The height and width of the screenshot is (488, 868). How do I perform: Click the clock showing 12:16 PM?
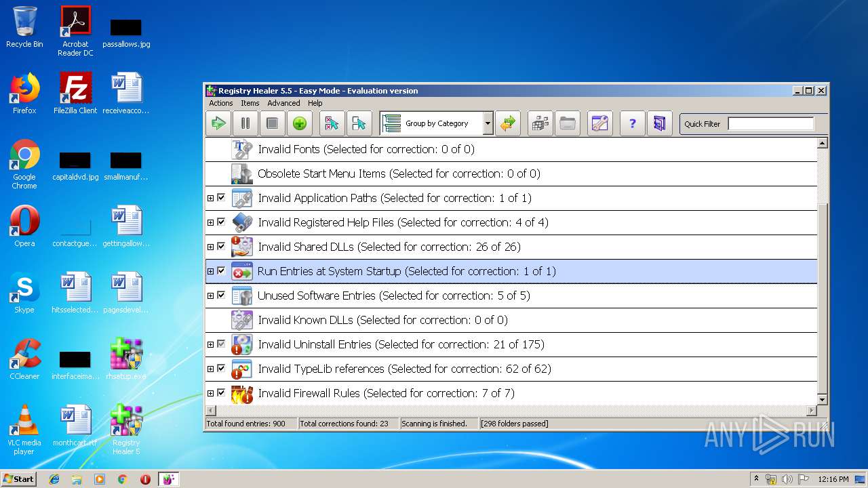click(833, 479)
